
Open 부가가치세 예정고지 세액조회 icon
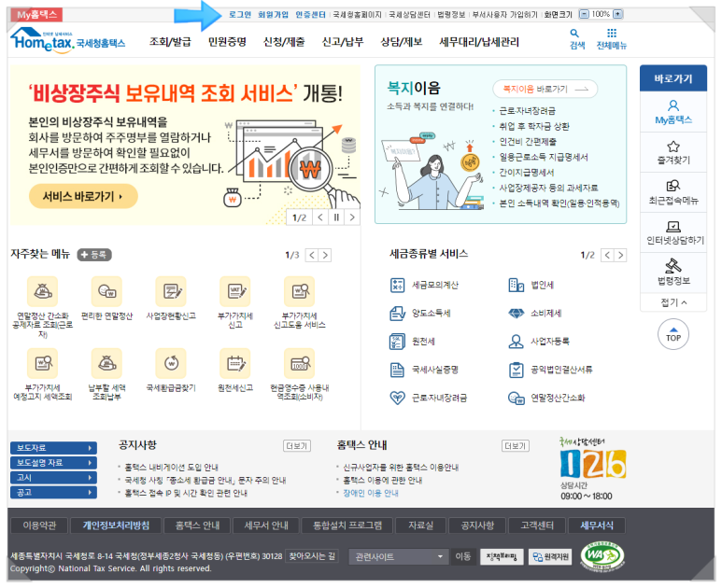point(42,363)
